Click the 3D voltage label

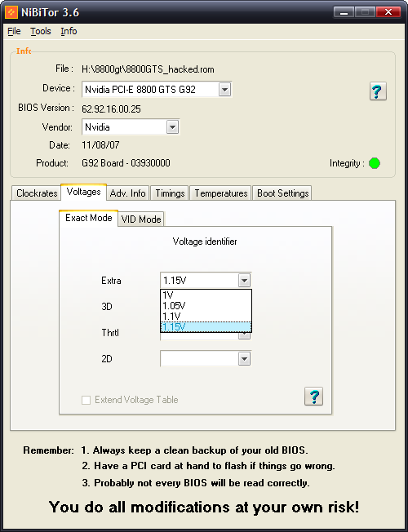point(107,307)
